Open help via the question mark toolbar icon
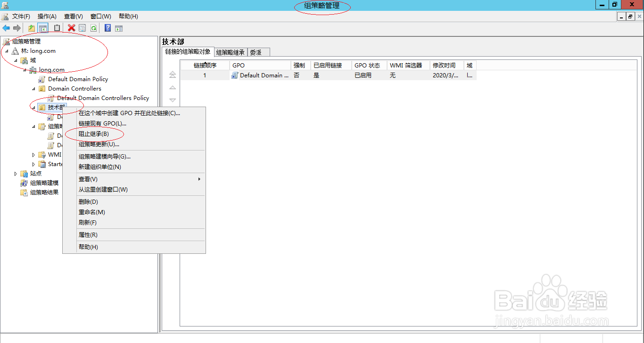The image size is (644, 343). (106, 28)
